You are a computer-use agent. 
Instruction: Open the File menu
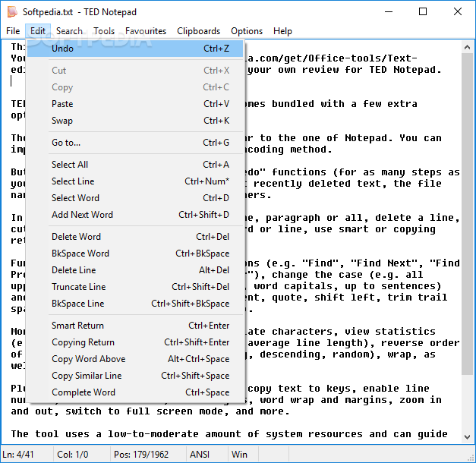13,31
